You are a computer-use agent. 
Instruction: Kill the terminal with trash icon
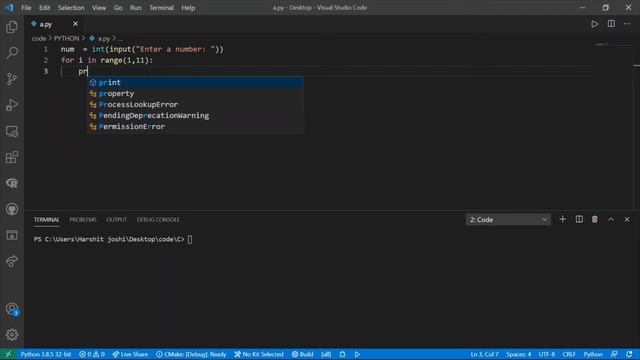point(595,219)
